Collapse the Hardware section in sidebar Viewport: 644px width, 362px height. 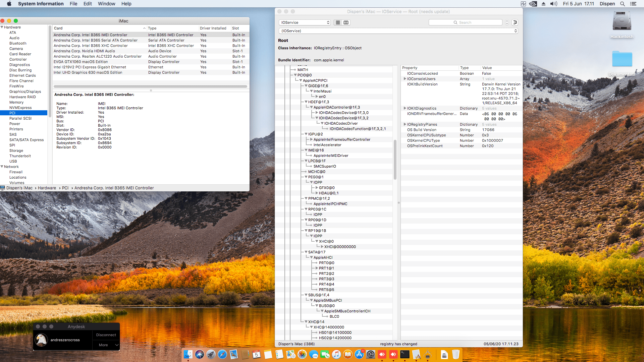[x=2, y=27]
